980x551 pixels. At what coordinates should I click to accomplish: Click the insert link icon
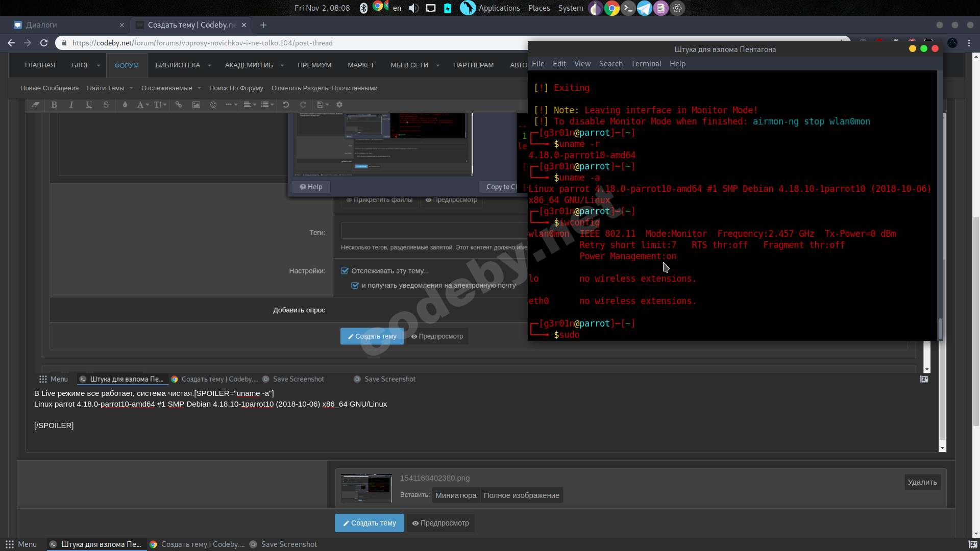[179, 105]
